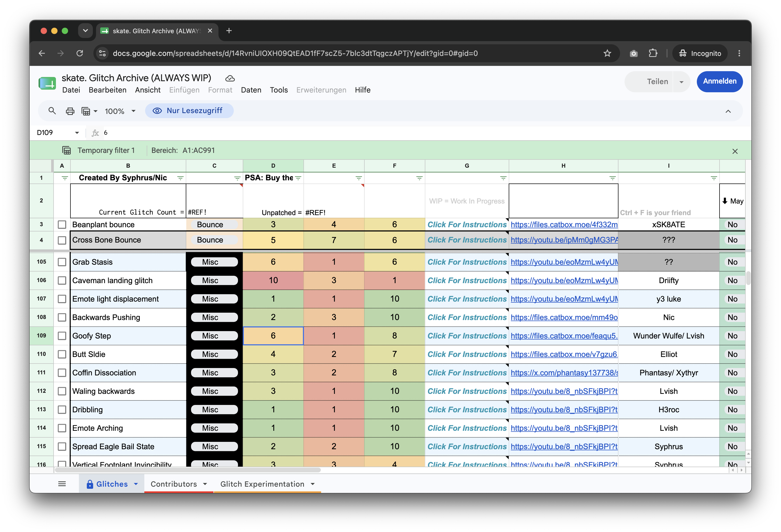The image size is (781, 532).
Task: Click the Nur Lesezugriff view-only button
Action: click(x=189, y=111)
